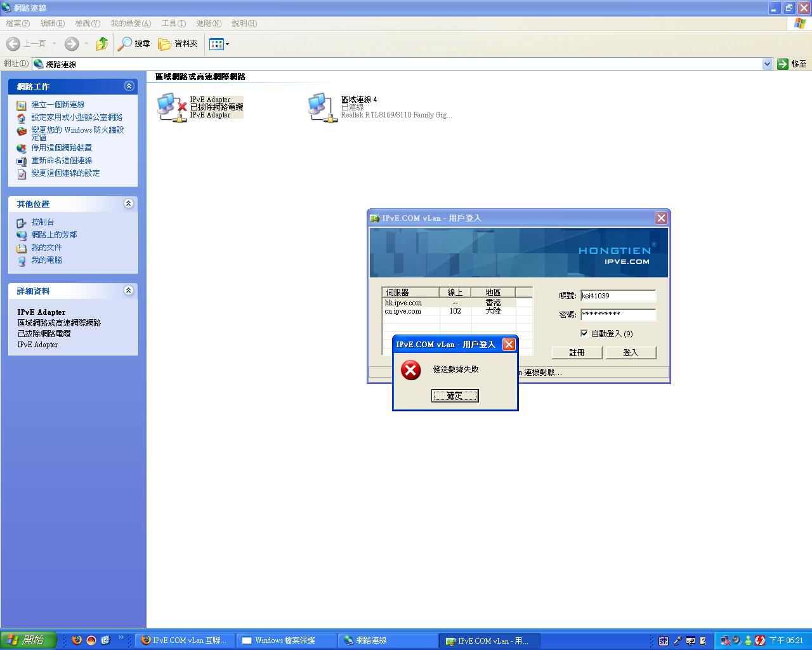Toggle the 資料夾 folders pane button
The height and width of the screenshot is (650, 812).
(x=178, y=44)
